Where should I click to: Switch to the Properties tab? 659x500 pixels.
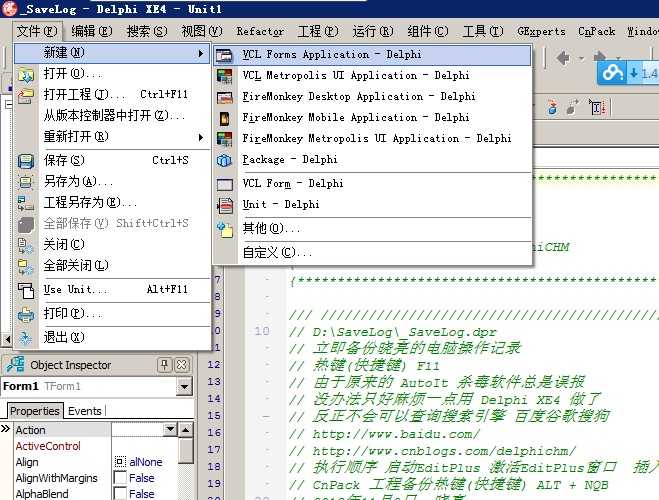tap(34, 411)
